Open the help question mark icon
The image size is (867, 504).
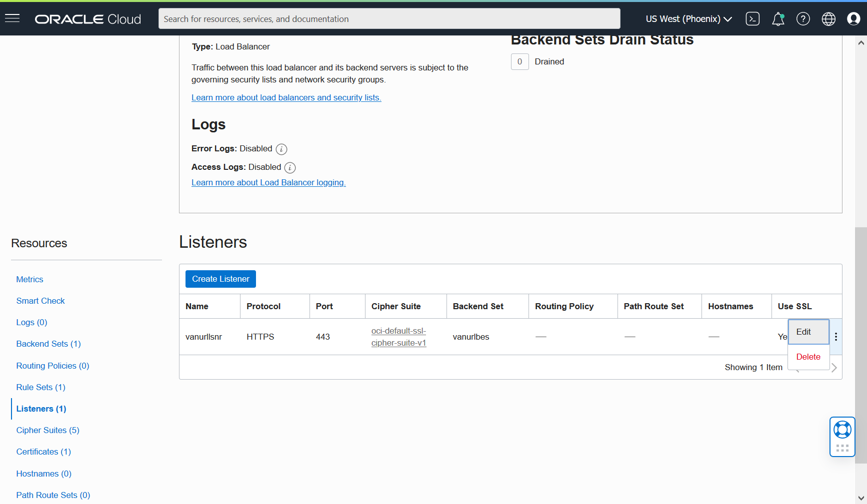pos(803,18)
